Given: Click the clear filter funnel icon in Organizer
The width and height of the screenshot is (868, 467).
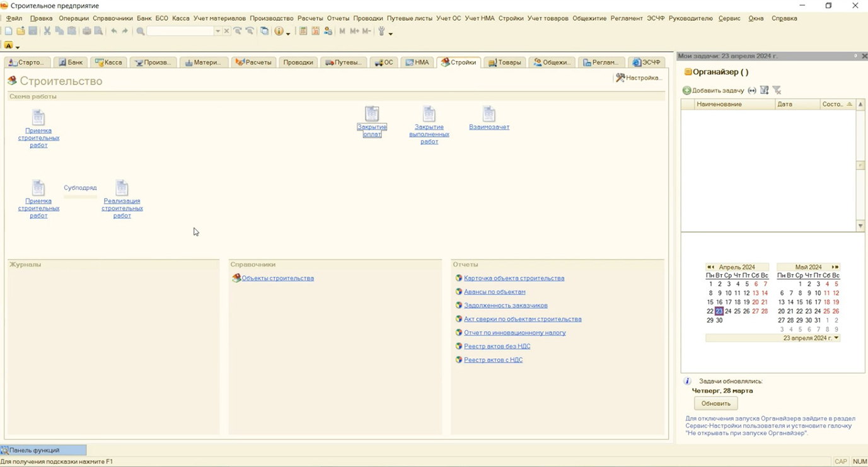Looking at the screenshot, I should tap(777, 91).
